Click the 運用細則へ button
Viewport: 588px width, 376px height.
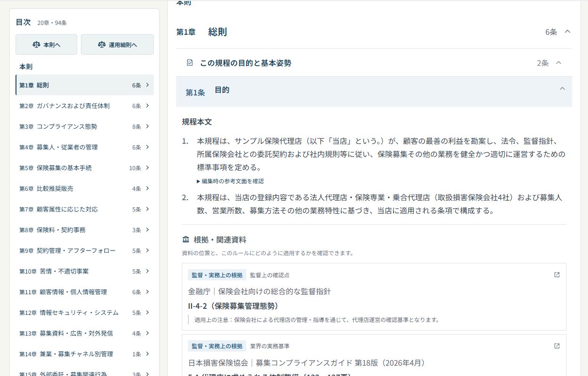coord(117,45)
